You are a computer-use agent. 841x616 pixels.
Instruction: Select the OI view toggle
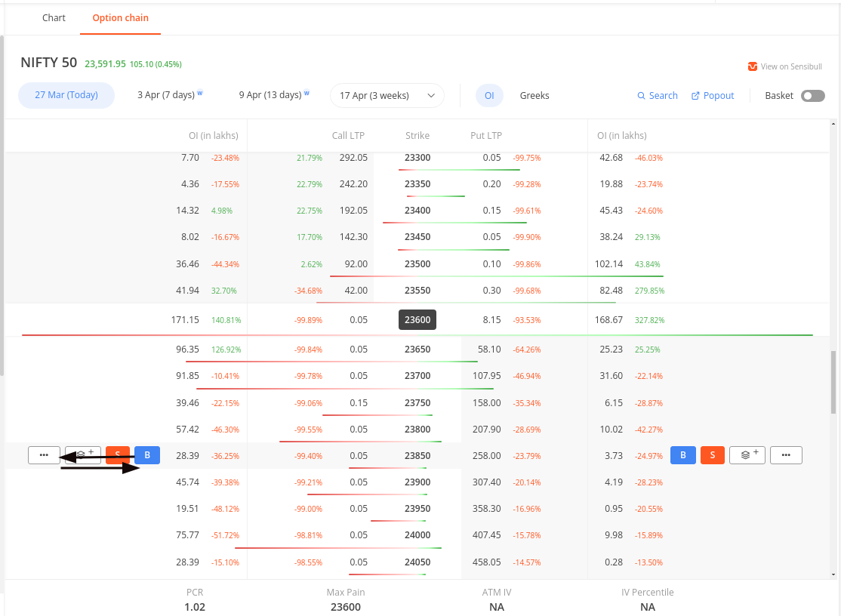(489, 95)
